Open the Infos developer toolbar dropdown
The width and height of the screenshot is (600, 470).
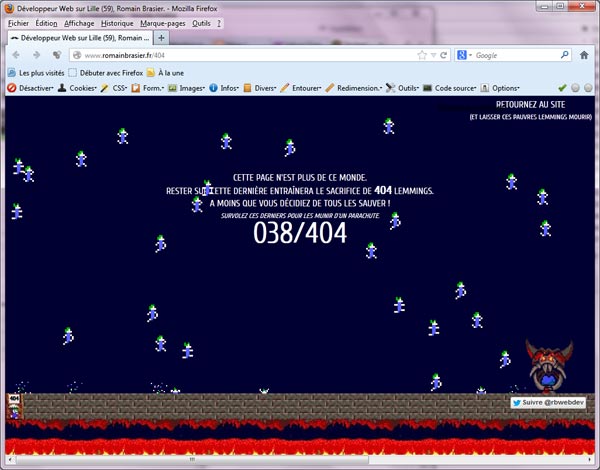224,88
